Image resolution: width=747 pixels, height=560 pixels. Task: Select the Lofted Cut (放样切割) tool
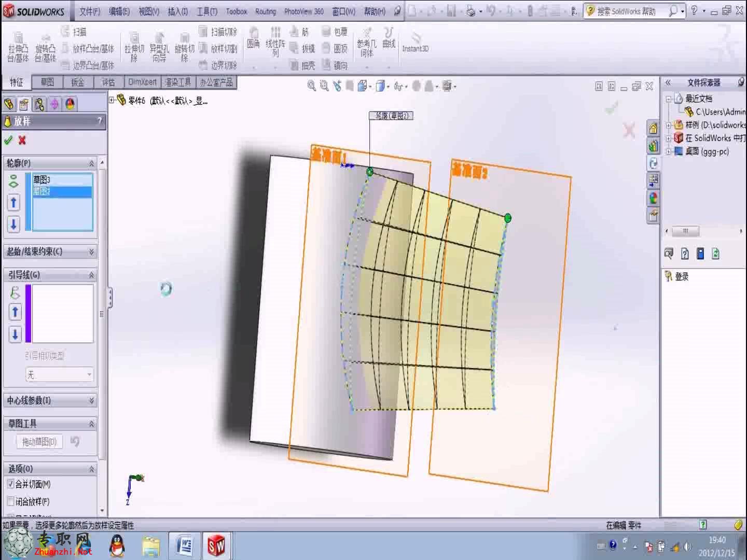218,48
